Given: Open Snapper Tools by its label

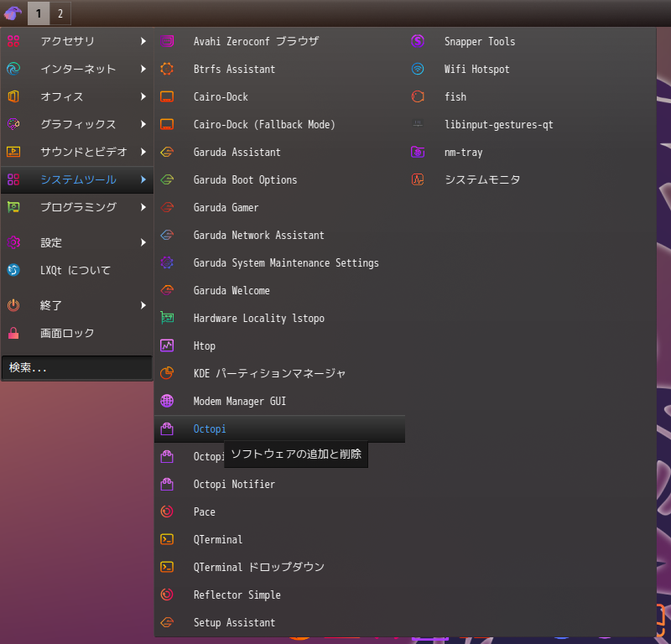Looking at the screenshot, I should pos(480,41).
